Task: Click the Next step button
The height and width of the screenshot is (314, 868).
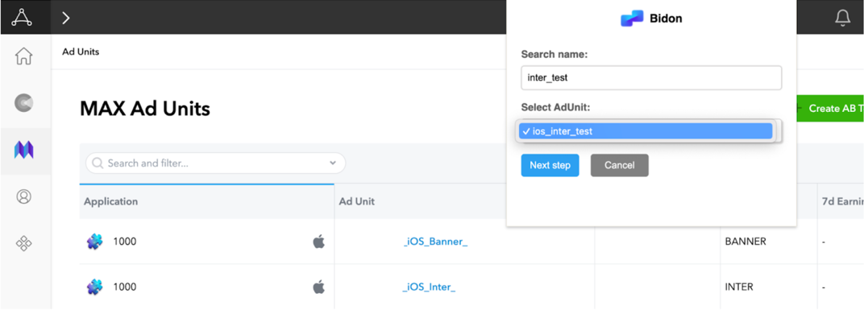Action: pos(550,165)
